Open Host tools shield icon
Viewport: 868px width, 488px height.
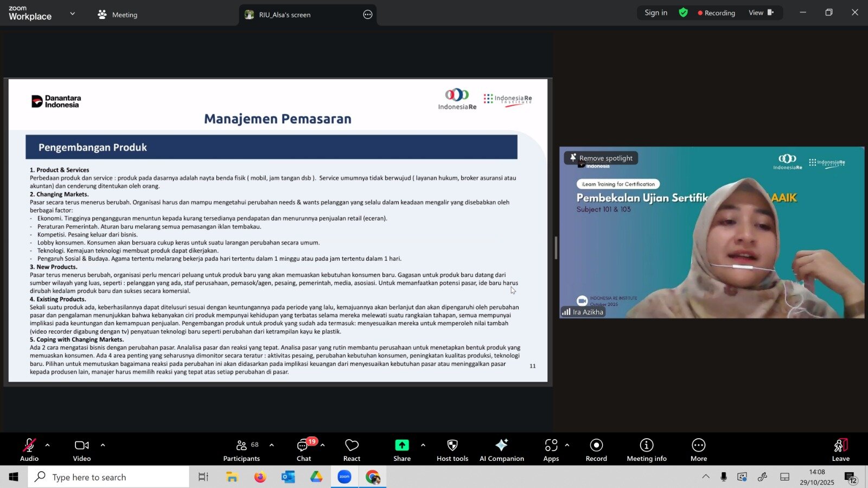pyautogui.click(x=452, y=450)
